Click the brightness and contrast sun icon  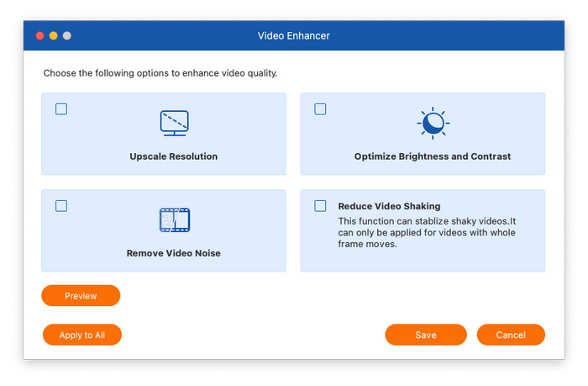point(433,123)
